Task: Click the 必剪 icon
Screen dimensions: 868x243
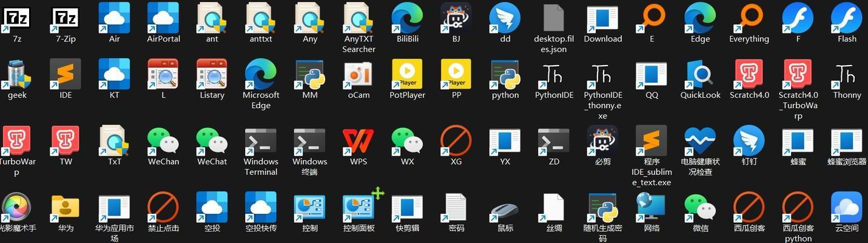Action: coord(603,141)
